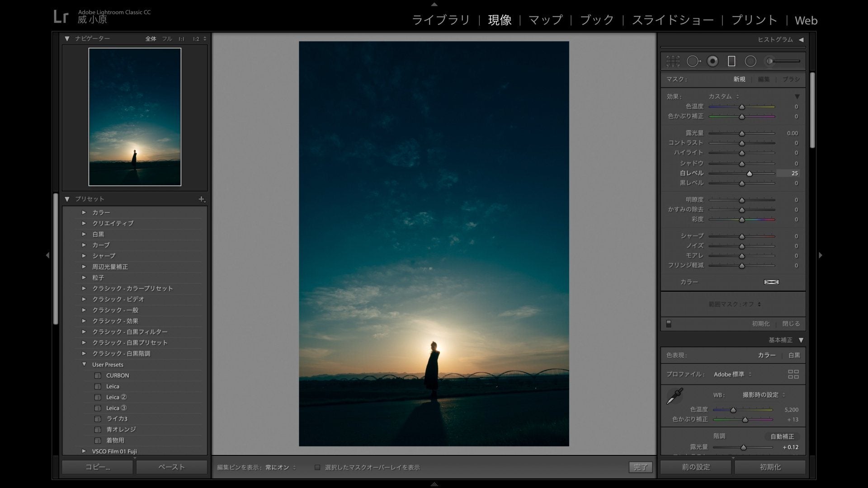Screen dimensions: 868x488
Task: Click the plus icon in Presets panel
Action: (202, 199)
